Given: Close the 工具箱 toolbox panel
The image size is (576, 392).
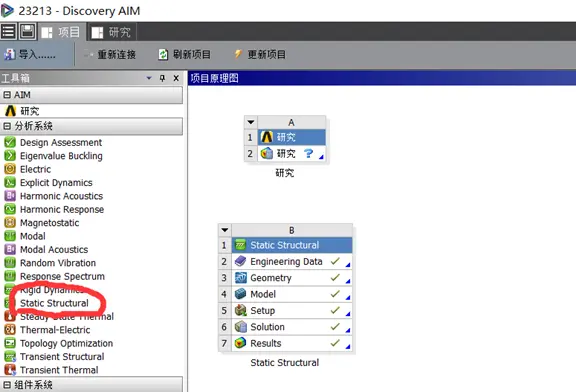Looking at the screenshot, I should coord(176,78).
